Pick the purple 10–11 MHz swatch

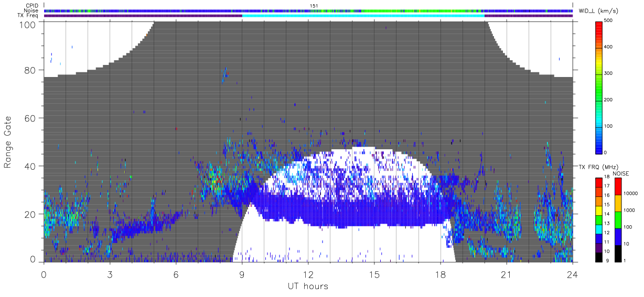pos(599,248)
